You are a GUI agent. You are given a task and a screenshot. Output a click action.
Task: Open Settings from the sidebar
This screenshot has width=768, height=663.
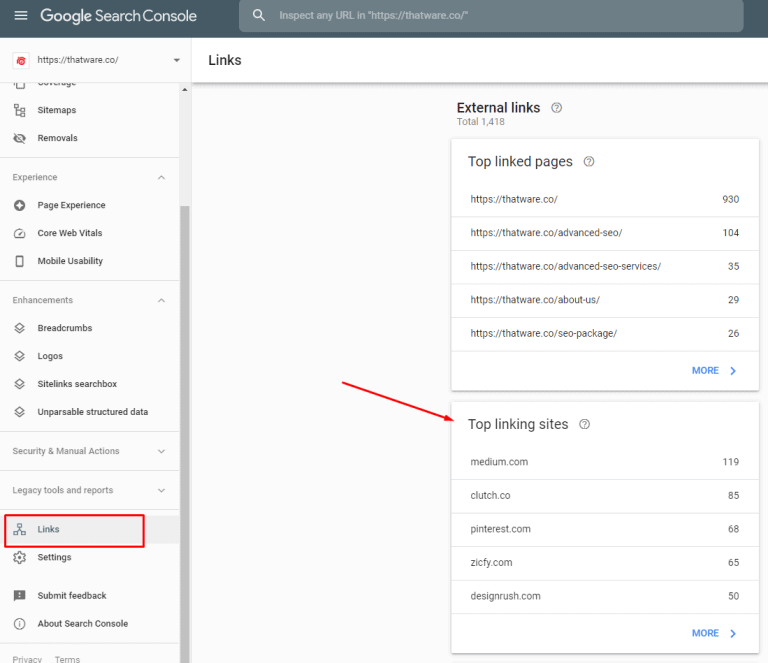(x=54, y=557)
